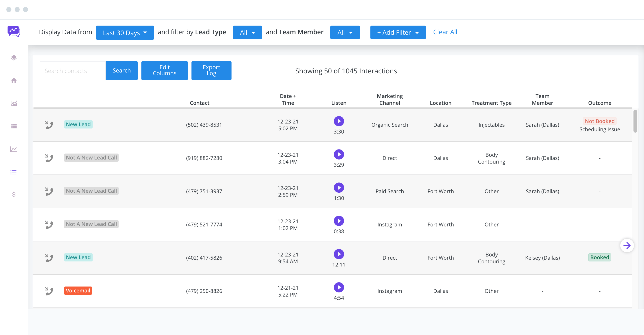644x335 pixels.
Task: Open the Add Filter dropdown
Action: (397, 33)
